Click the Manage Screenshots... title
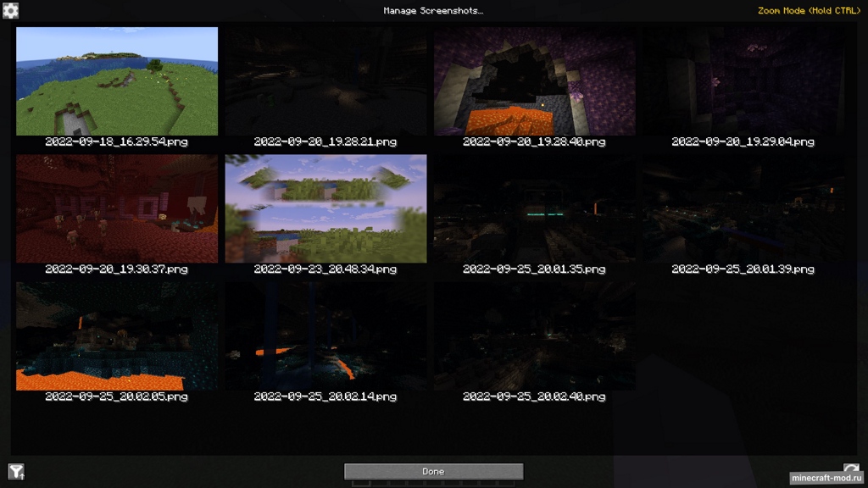 point(433,10)
